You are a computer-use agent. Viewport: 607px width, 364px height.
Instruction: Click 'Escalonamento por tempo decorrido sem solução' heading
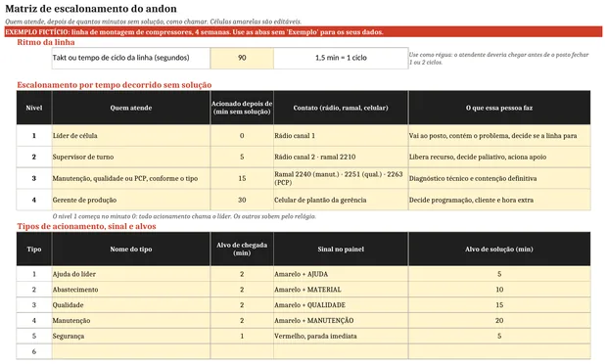115,85
